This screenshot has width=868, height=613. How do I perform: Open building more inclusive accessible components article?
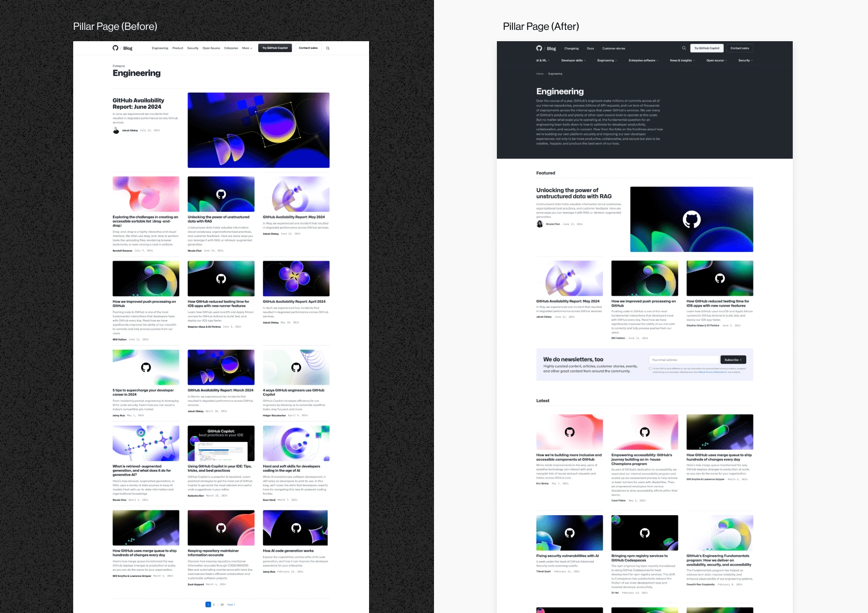click(569, 457)
